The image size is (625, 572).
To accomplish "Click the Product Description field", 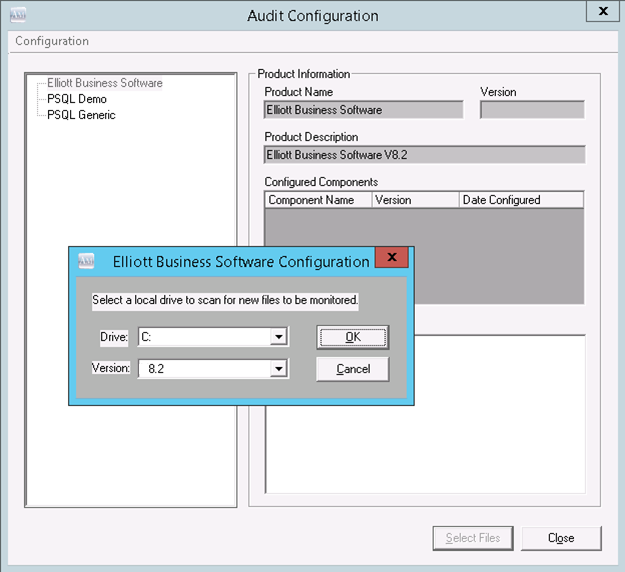I will click(425, 155).
